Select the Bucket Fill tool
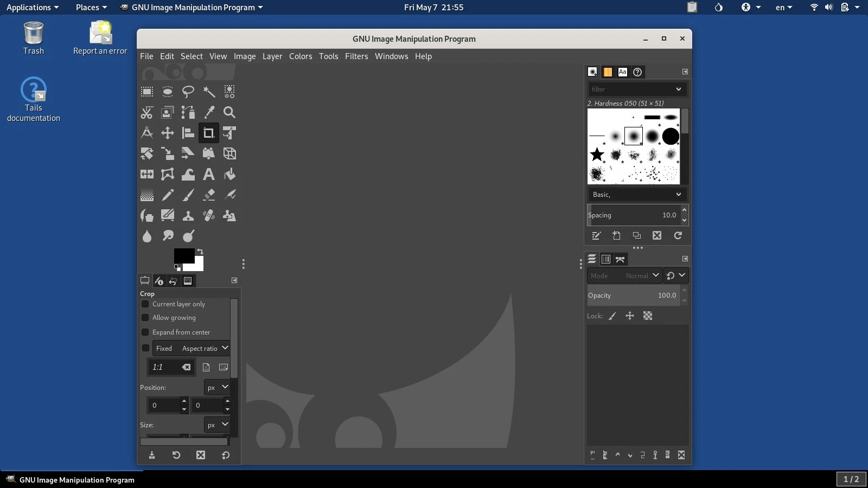The width and height of the screenshot is (868, 488). 229,174
